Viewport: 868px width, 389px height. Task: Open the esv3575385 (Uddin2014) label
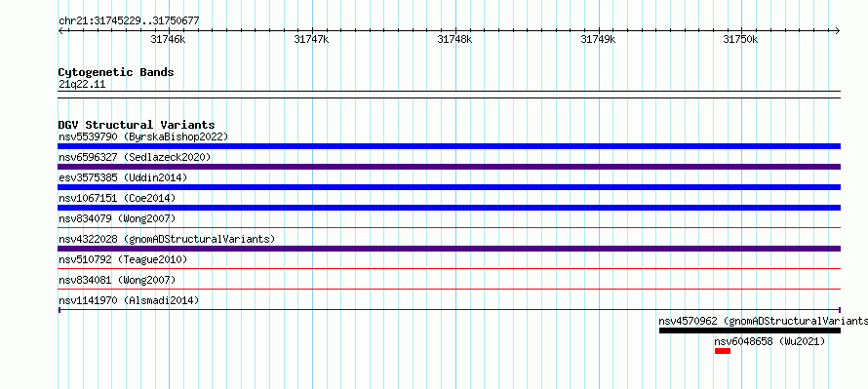pos(123,177)
